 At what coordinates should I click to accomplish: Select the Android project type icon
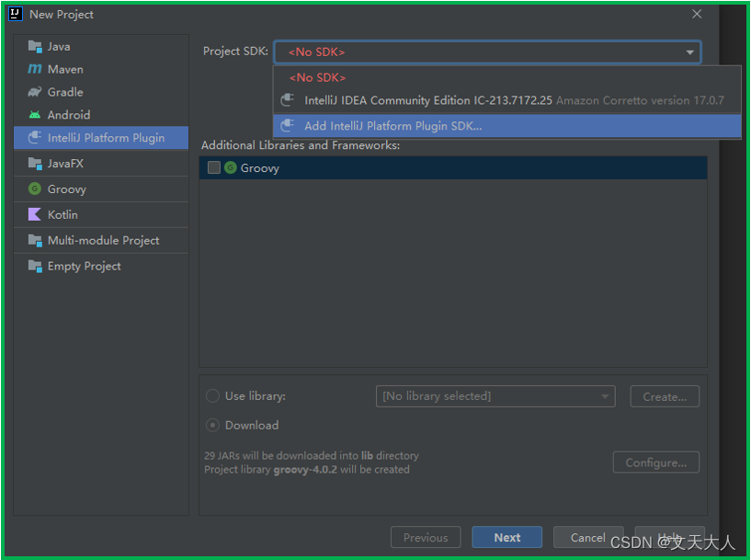point(36,114)
